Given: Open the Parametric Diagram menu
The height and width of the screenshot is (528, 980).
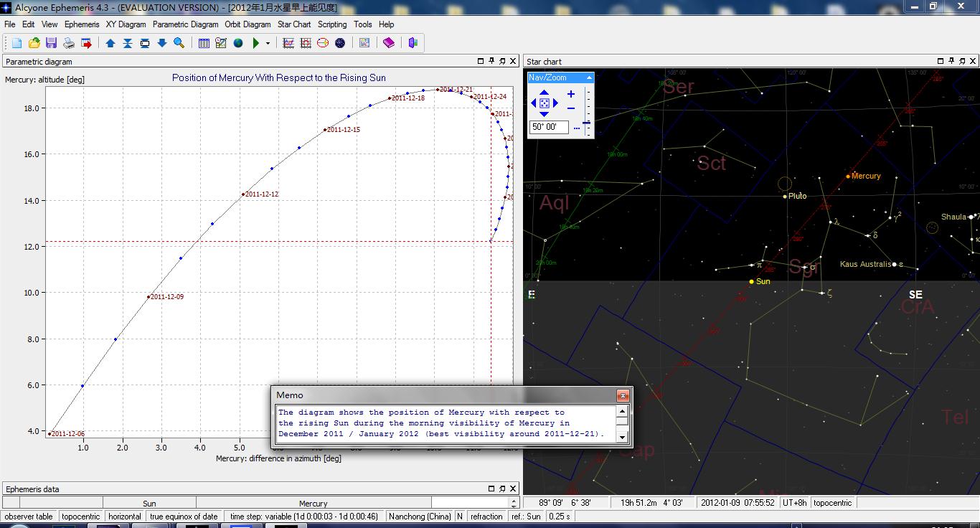Looking at the screenshot, I should click(186, 24).
